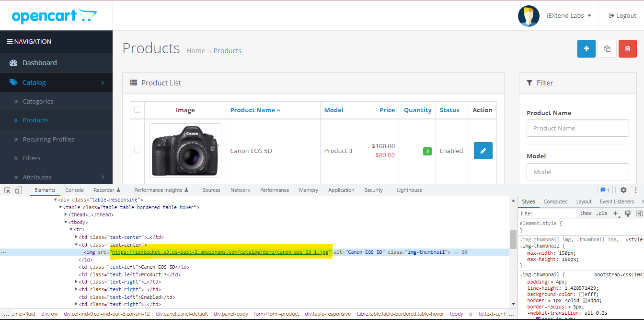Toggle DevTools device toolbar icon
644x320 pixels.
coord(18,190)
